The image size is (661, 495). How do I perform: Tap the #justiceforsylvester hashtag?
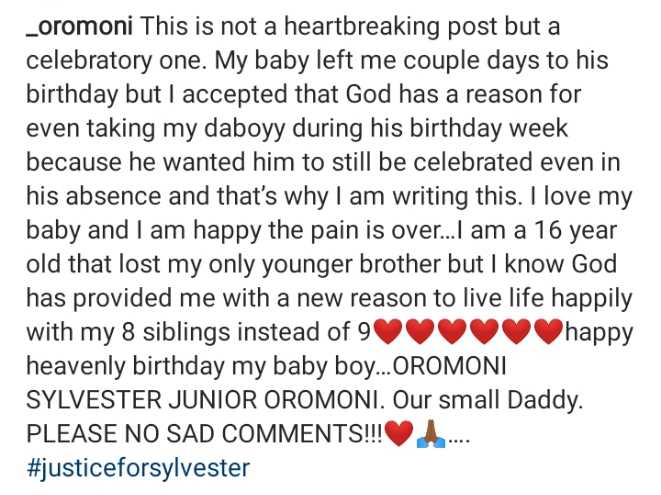point(136,467)
